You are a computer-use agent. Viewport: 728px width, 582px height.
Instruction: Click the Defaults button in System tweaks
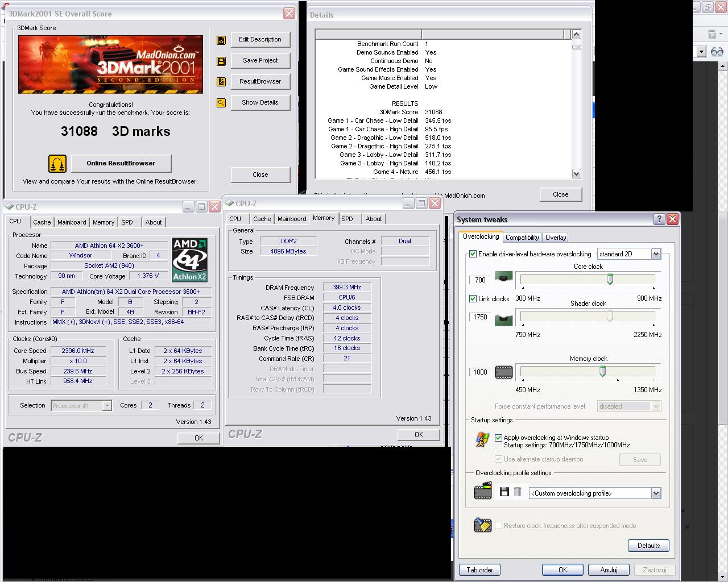click(648, 546)
